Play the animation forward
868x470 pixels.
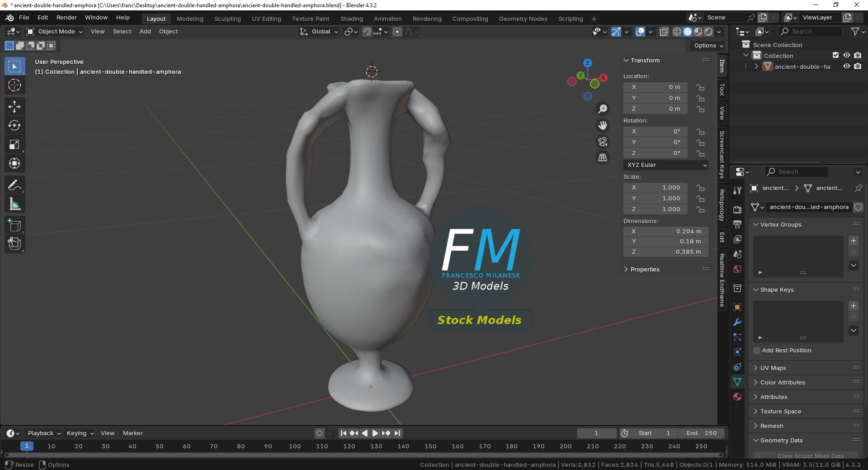[x=375, y=433]
